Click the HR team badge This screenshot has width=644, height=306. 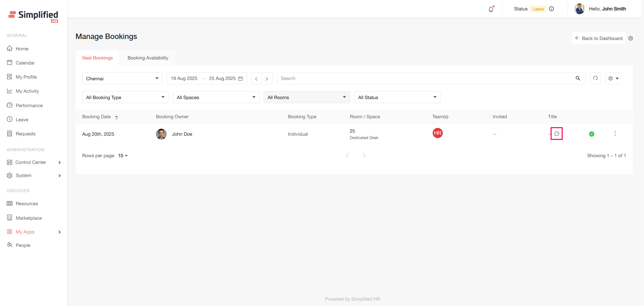[x=437, y=133]
